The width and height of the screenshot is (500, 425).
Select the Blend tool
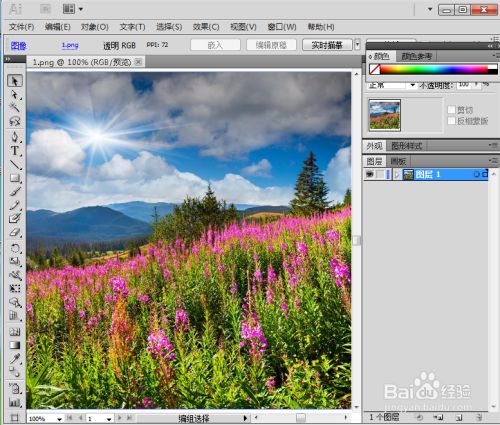[x=15, y=372]
